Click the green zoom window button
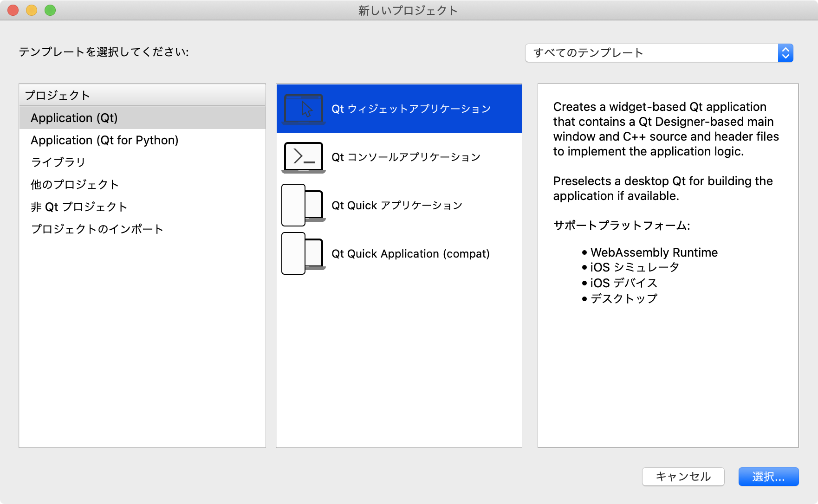This screenshot has width=818, height=504. [50, 10]
